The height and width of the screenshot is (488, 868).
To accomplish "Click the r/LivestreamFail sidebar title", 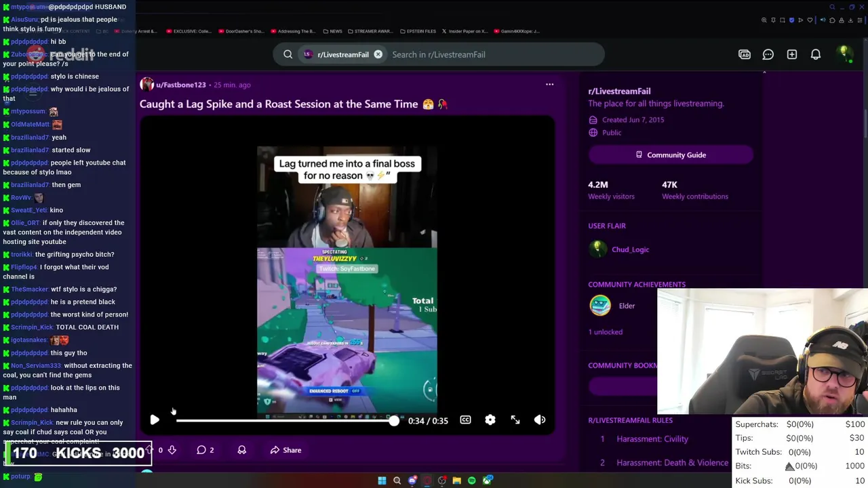I will [619, 91].
